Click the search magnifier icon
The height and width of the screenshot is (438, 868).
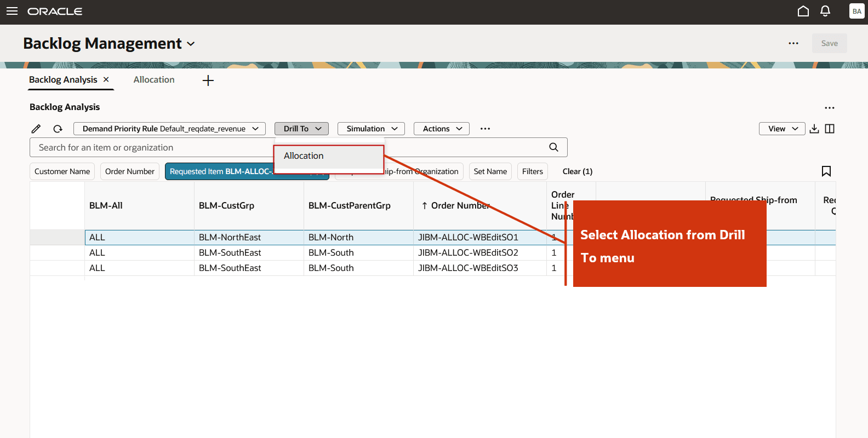click(x=554, y=147)
